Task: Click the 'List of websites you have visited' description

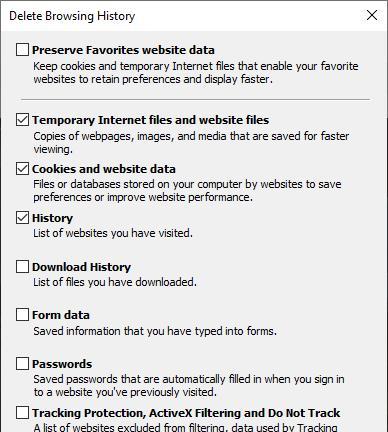Action: 113,233
